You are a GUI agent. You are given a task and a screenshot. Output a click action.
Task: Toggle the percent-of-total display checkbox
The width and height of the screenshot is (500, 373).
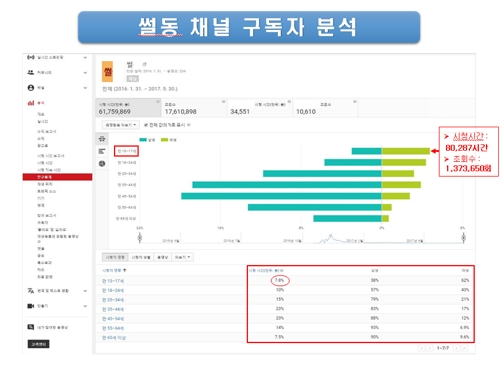146,125
